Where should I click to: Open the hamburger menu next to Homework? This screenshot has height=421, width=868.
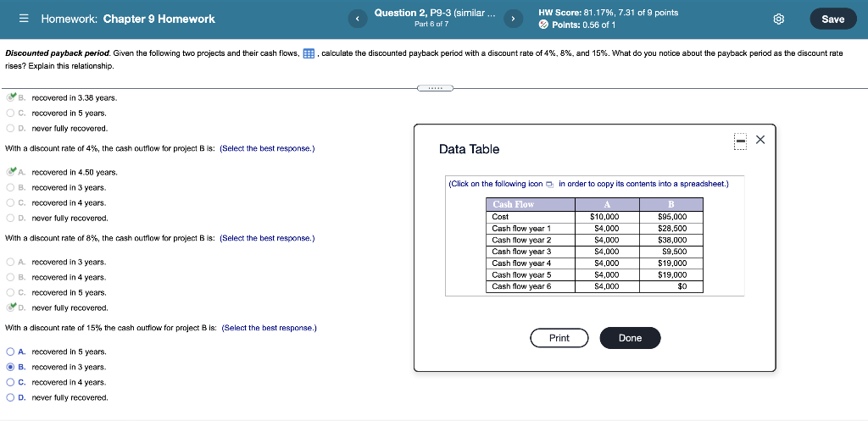[23, 19]
